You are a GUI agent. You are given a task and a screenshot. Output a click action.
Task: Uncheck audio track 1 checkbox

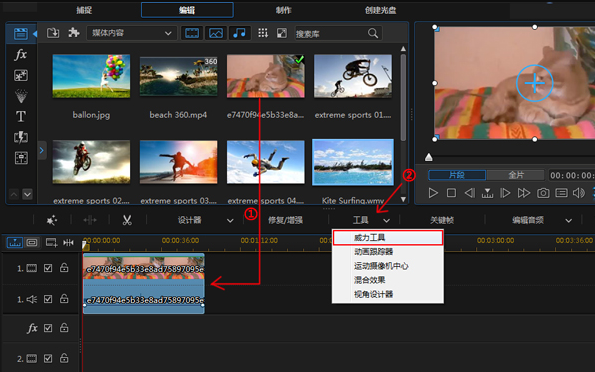pos(48,299)
